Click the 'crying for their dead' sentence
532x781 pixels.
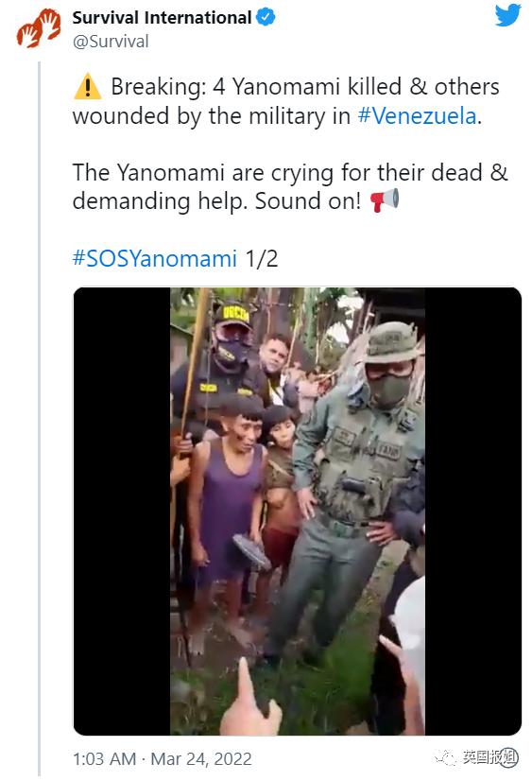pyautogui.click(x=290, y=186)
